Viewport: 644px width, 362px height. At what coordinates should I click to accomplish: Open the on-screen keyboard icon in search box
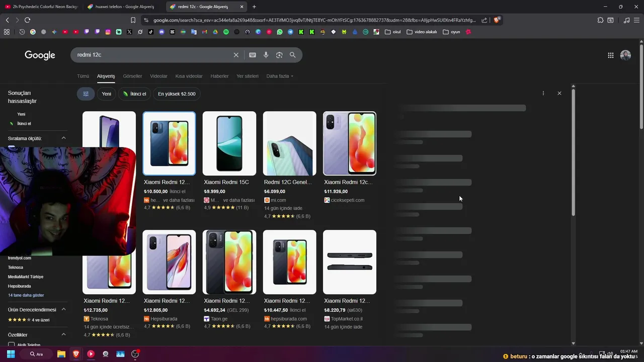pos(253,55)
